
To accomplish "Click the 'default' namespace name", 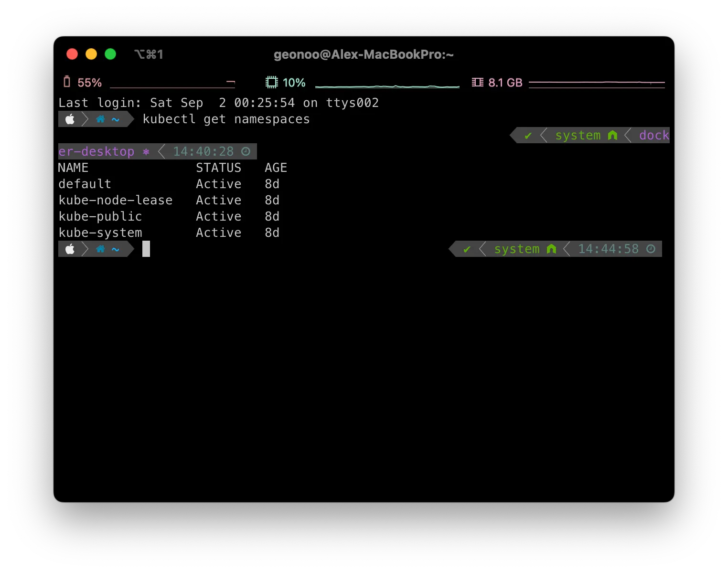I will (x=85, y=184).
